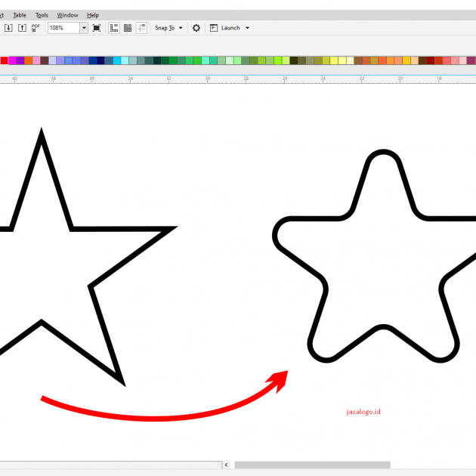Click the Import icon with down arrow
The width and height of the screenshot is (476, 476).
8,28
